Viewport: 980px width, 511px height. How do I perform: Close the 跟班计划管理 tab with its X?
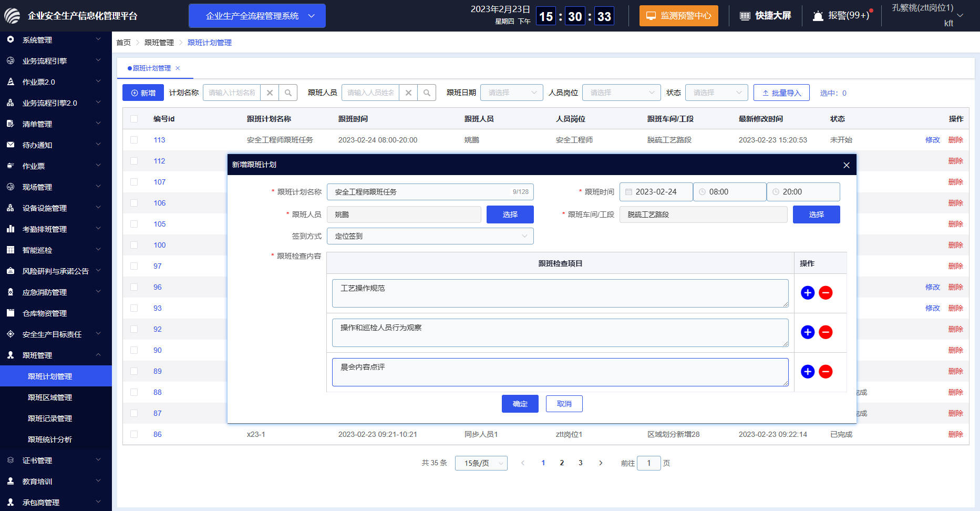pyautogui.click(x=178, y=68)
